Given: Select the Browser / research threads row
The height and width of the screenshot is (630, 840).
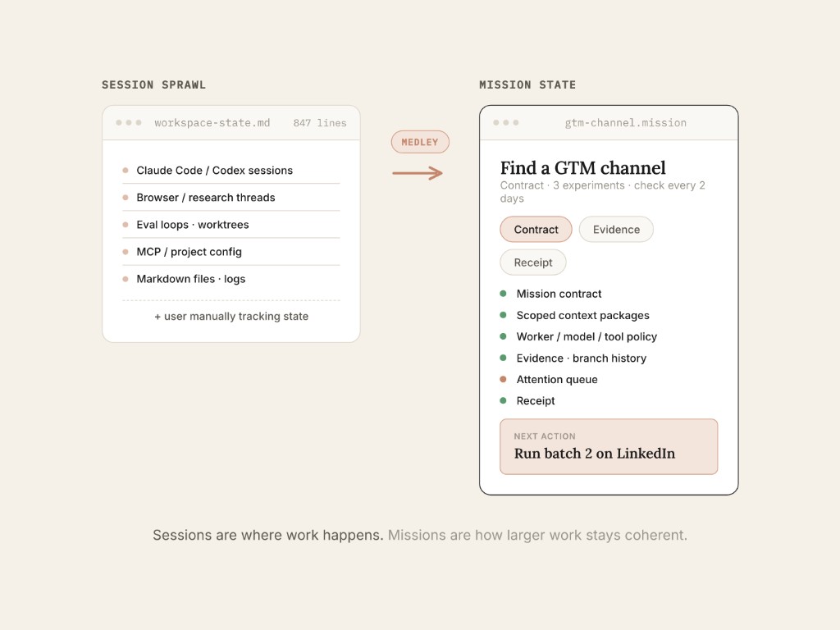Looking at the screenshot, I should 231,198.
